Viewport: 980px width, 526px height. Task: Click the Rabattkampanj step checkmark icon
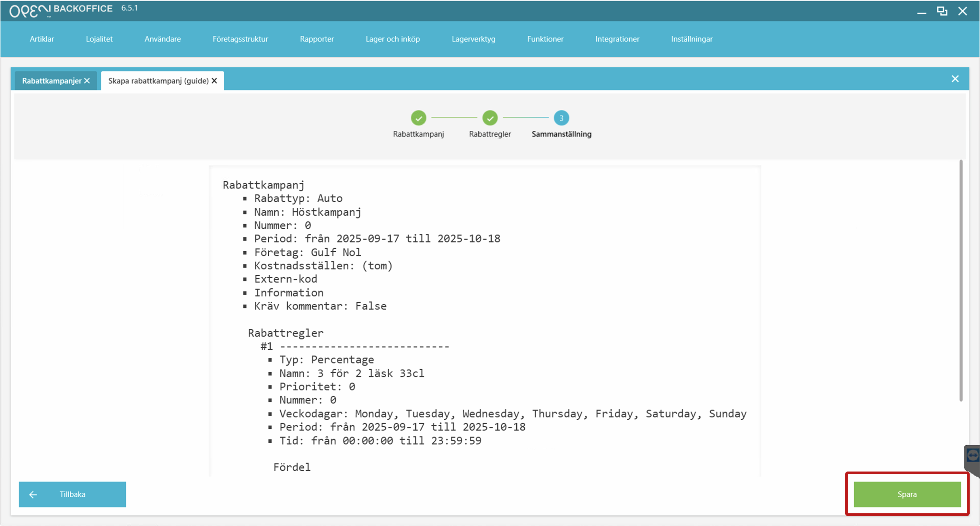[418, 118]
